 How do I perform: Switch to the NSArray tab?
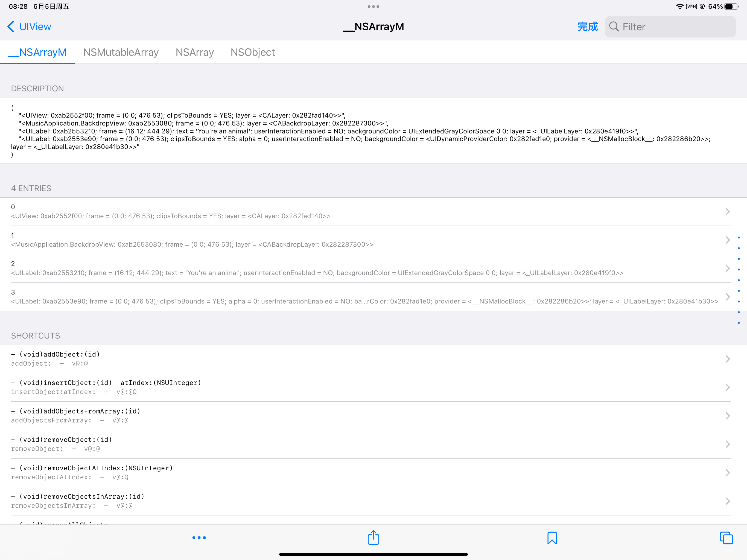click(x=194, y=52)
